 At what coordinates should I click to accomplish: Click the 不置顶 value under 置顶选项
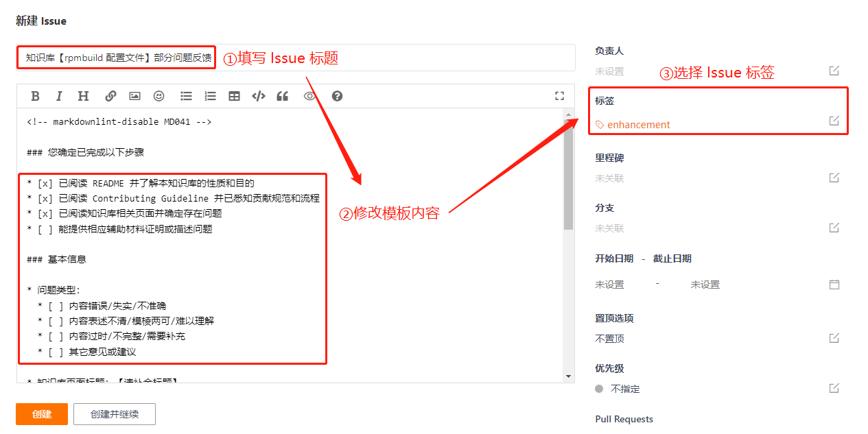[609, 339]
